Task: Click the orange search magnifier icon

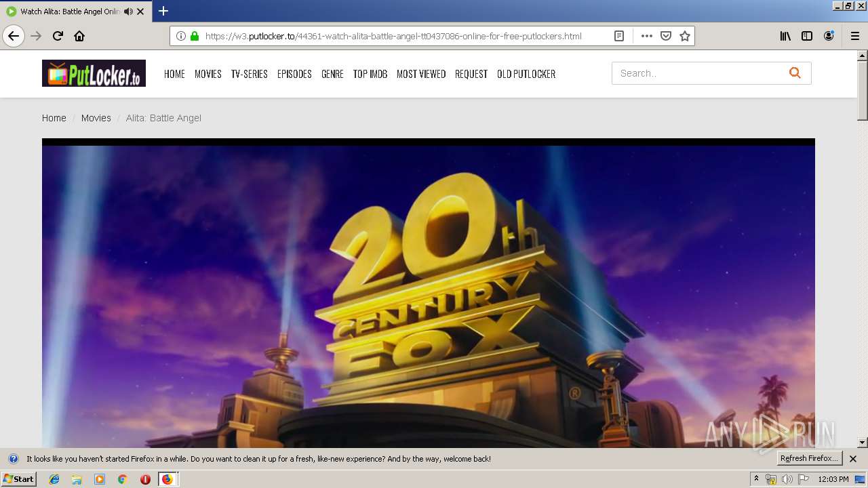Action: 795,73
